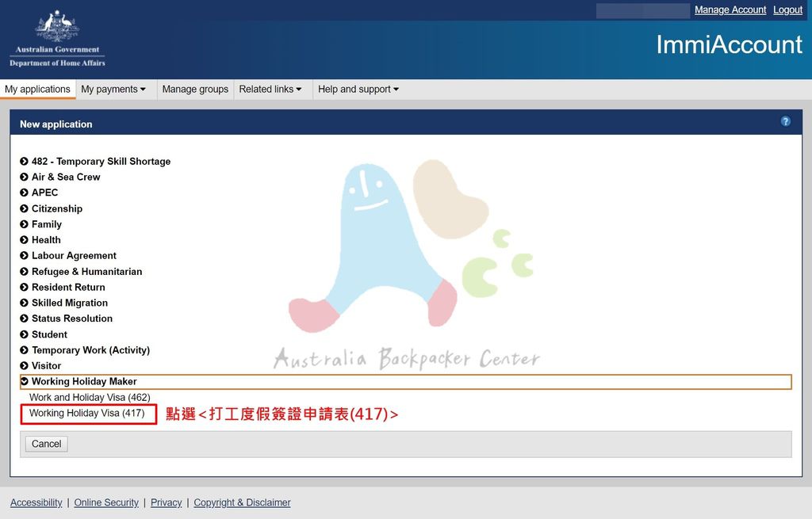Select the Skilled Migration label
This screenshot has height=519, width=812.
tap(70, 303)
